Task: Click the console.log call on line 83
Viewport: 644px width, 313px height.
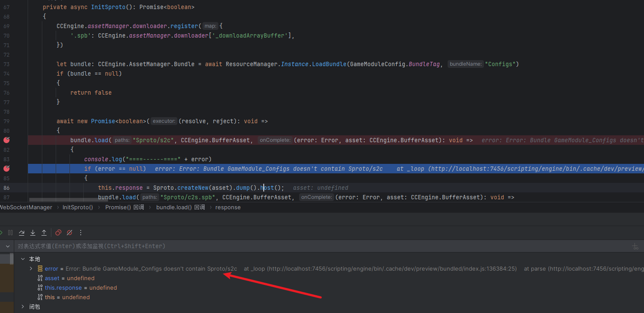Action: click(x=103, y=159)
